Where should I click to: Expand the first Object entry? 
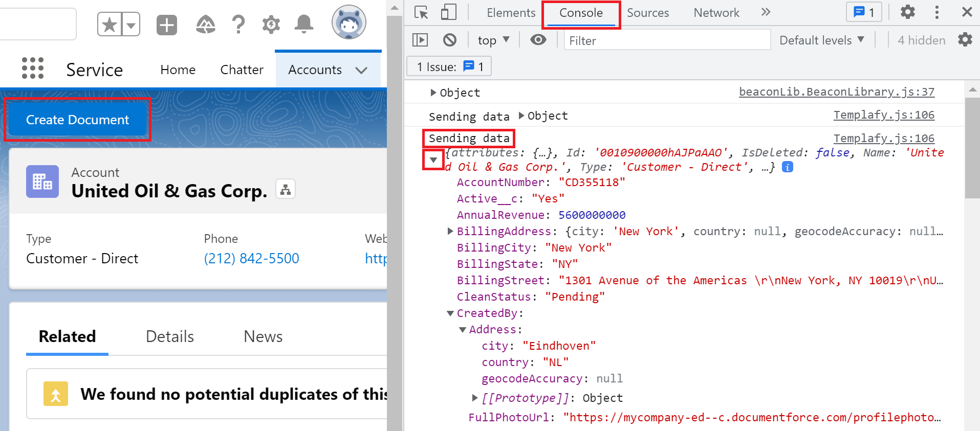tap(433, 93)
